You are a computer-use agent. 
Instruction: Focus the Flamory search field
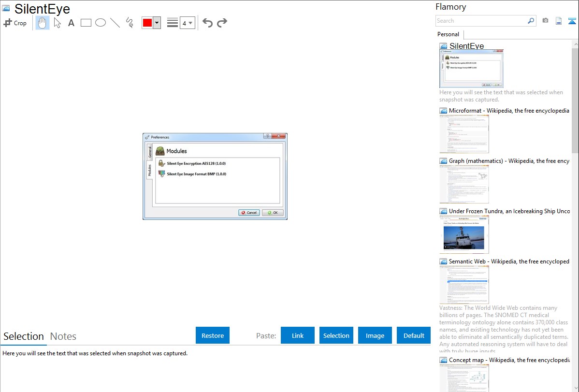point(481,21)
